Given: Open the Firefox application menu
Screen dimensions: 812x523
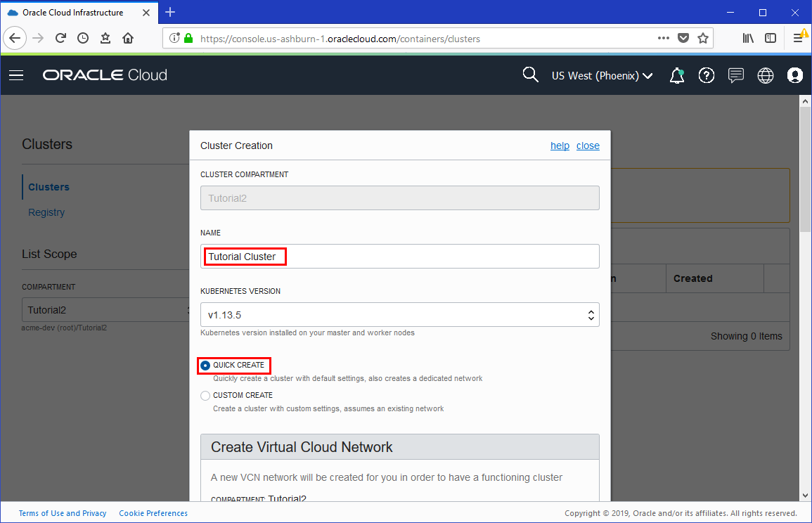Looking at the screenshot, I should (798, 39).
